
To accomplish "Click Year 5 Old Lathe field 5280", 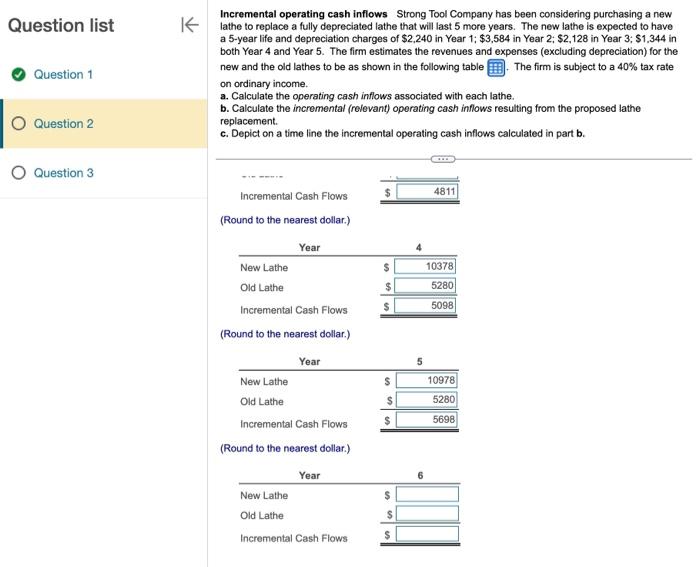I will pos(427,399).
